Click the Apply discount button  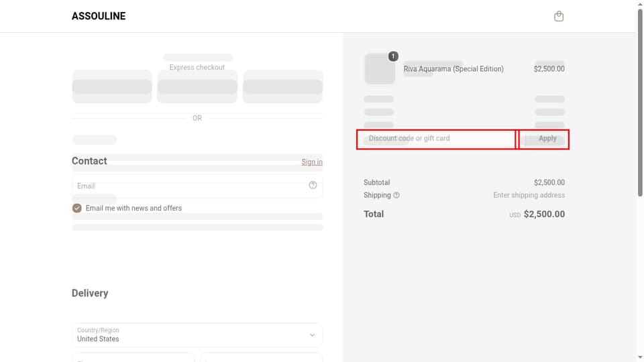point(544,139)
